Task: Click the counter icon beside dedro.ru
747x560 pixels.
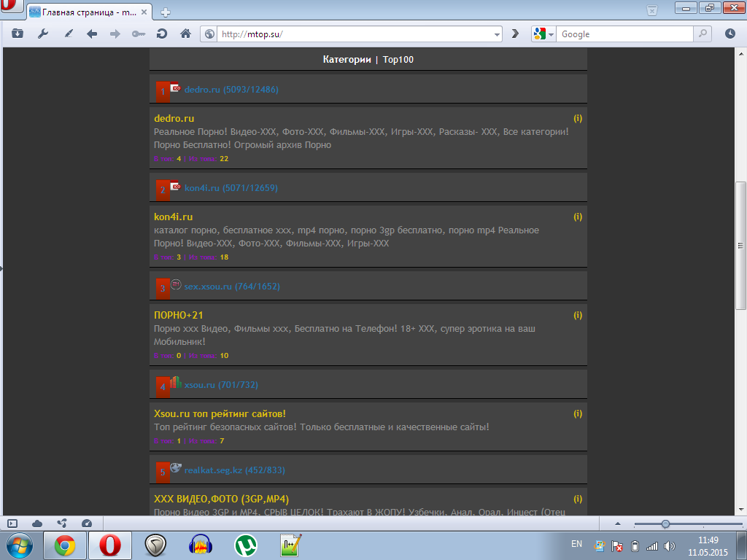Action: coord(175,88)
